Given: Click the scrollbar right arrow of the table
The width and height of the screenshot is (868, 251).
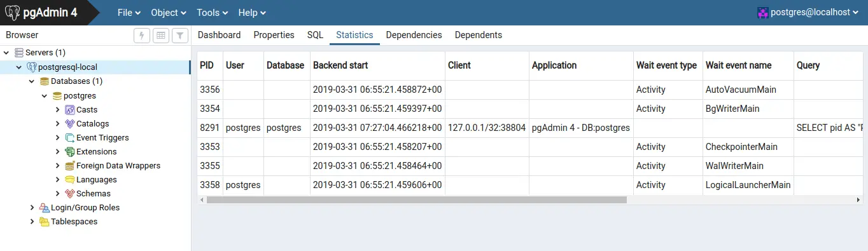Looking at the screenshot, I should (x=858, y=200).
